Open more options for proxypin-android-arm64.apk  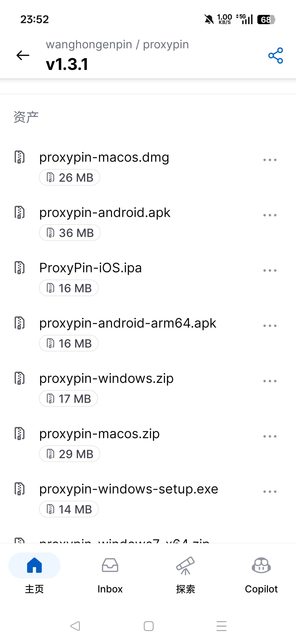tap(270, 325)
